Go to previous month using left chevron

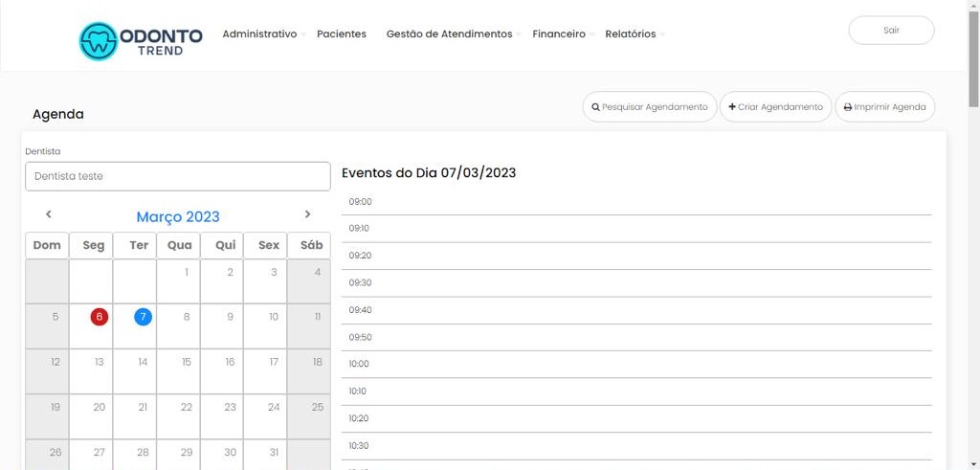point(49,214)
